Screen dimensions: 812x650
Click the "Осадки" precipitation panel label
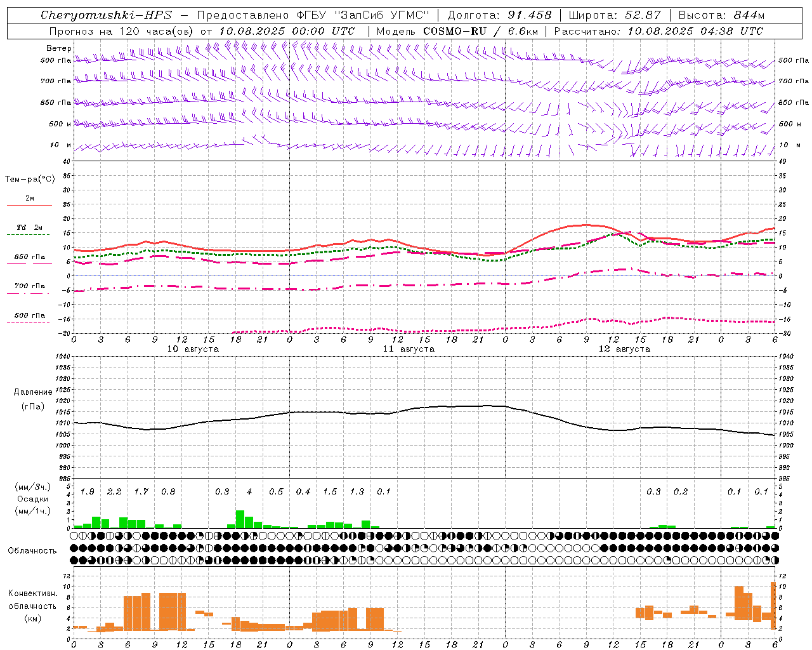[x=33, y=499]
